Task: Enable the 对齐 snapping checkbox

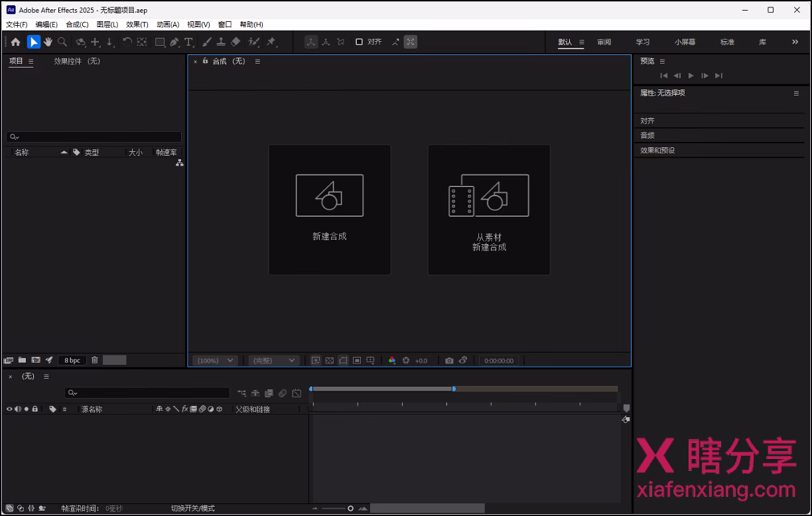Action: click(359, 42)
